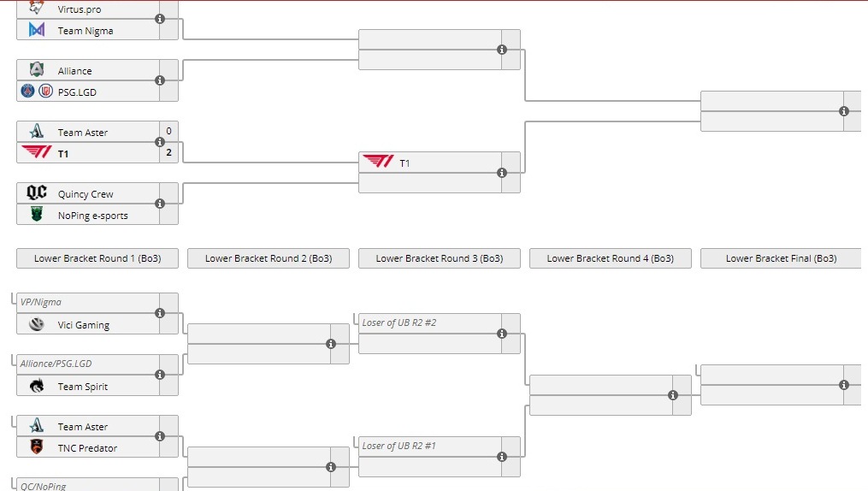Open info for Quincy Crew vs NoPing match
This screenshot has width=868, height=491.
(x=160, y=204)
